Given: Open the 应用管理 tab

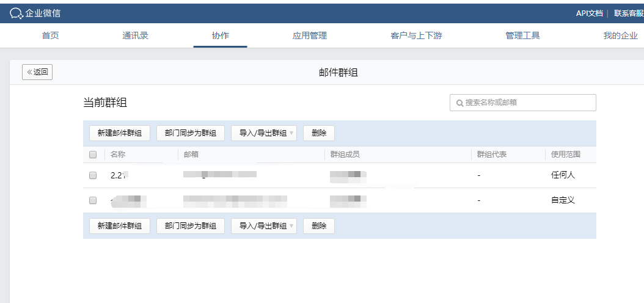Looking at the screenshot, I should pos(310,35).
